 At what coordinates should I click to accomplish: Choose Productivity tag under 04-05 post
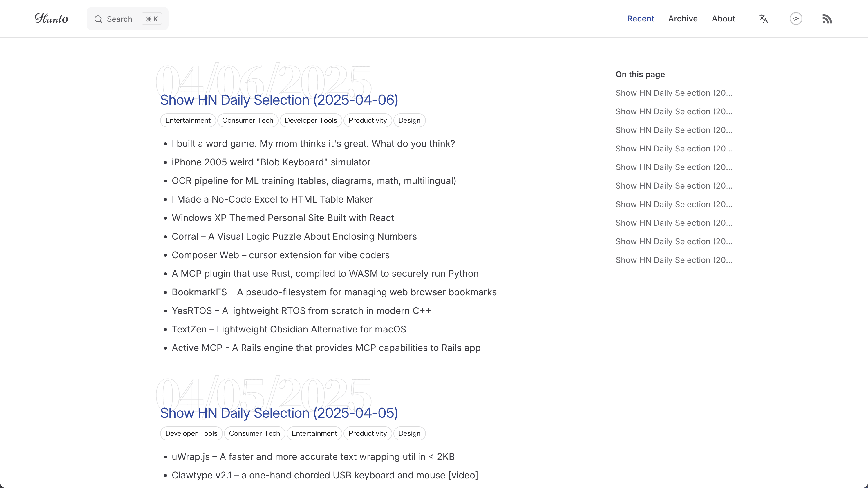368,433
